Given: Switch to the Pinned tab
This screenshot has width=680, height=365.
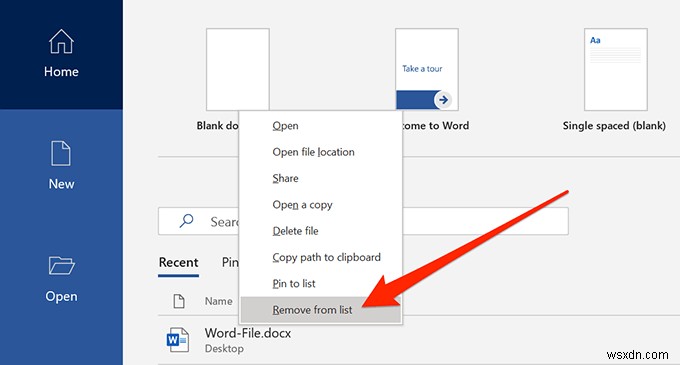Looking at the screenshot, I should pyautogui.click(x=230, y=262).
